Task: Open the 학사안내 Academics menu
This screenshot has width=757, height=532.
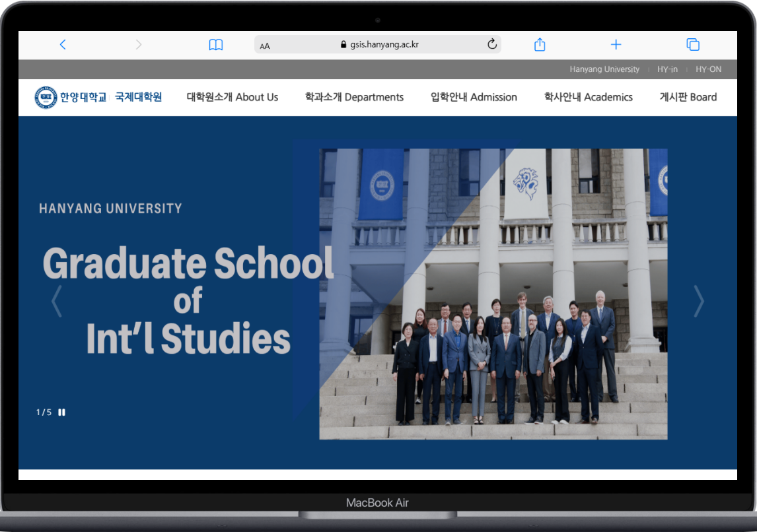Action: click(588, 97)
